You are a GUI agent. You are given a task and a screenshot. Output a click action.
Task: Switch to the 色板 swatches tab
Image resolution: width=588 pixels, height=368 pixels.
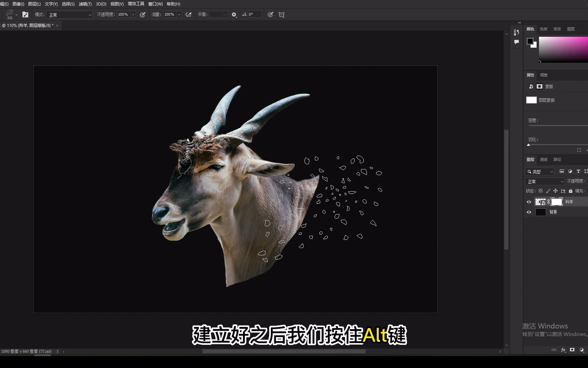tap(544, 29)
